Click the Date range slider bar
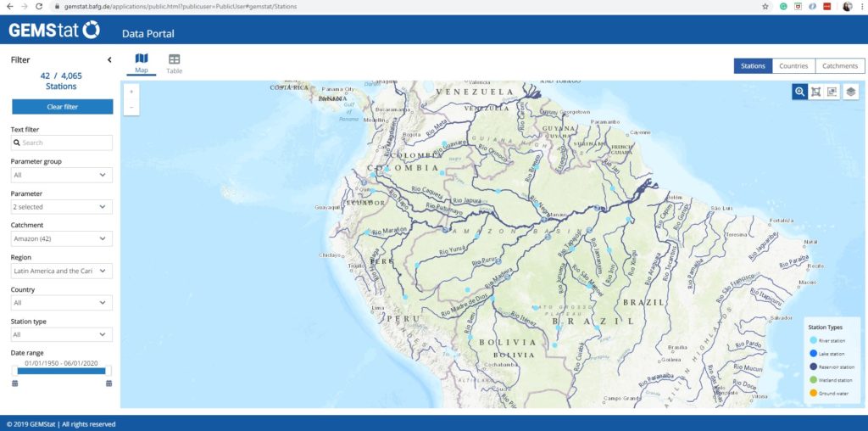The width and height of the screenshot is (868, 431). [61, 371]
